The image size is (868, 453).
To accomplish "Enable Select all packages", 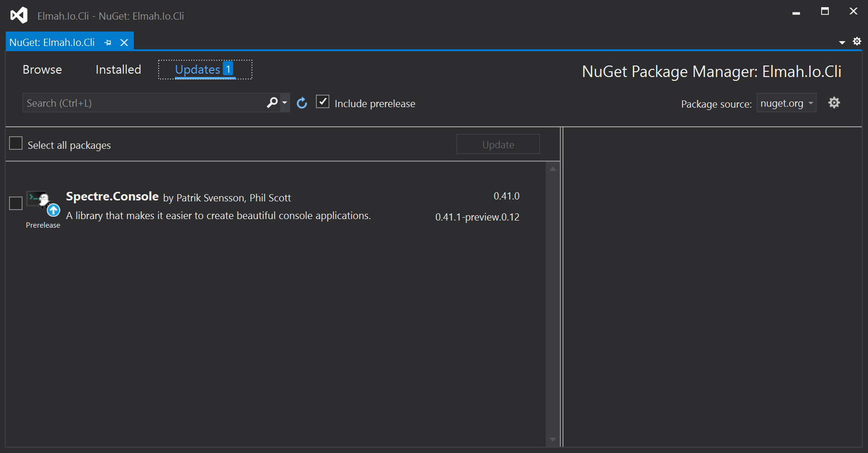I will tap(16, 143).
